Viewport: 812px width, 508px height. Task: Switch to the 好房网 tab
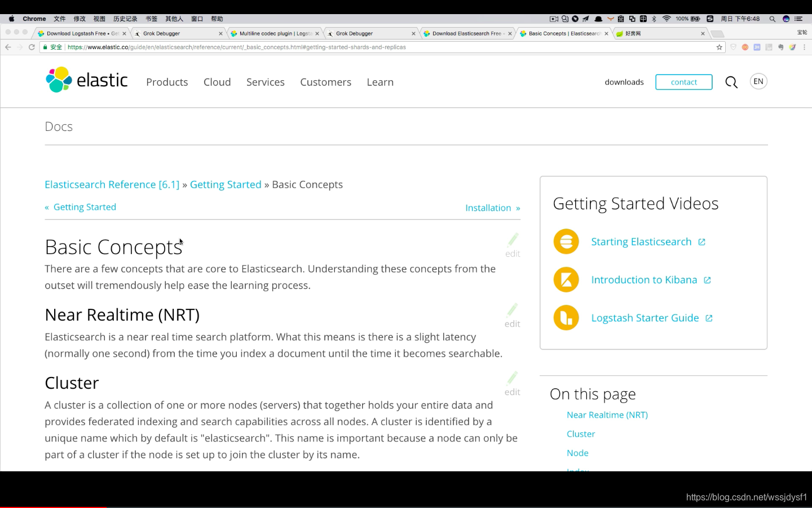[x=660, y=34]
